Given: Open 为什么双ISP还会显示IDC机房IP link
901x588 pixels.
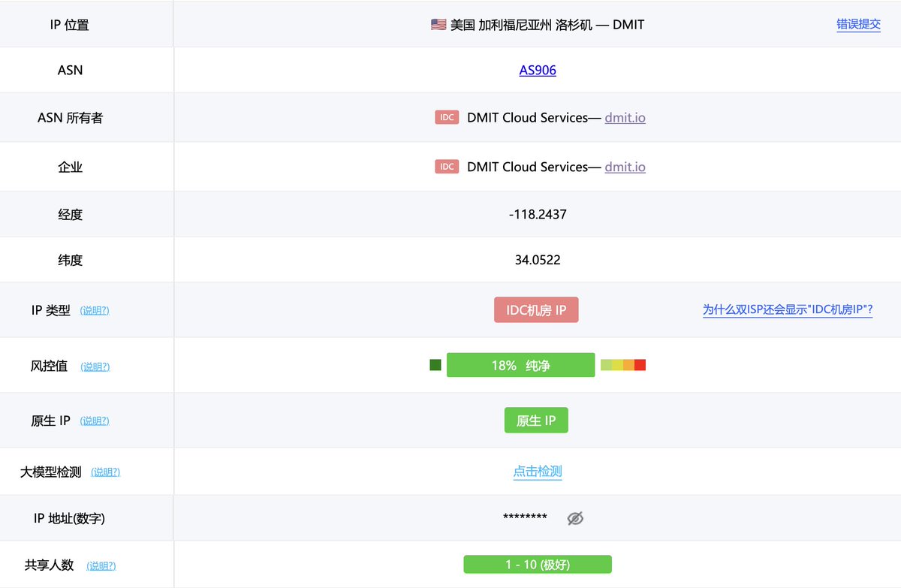Looking at the screenshot, I should tap(788, 309).
